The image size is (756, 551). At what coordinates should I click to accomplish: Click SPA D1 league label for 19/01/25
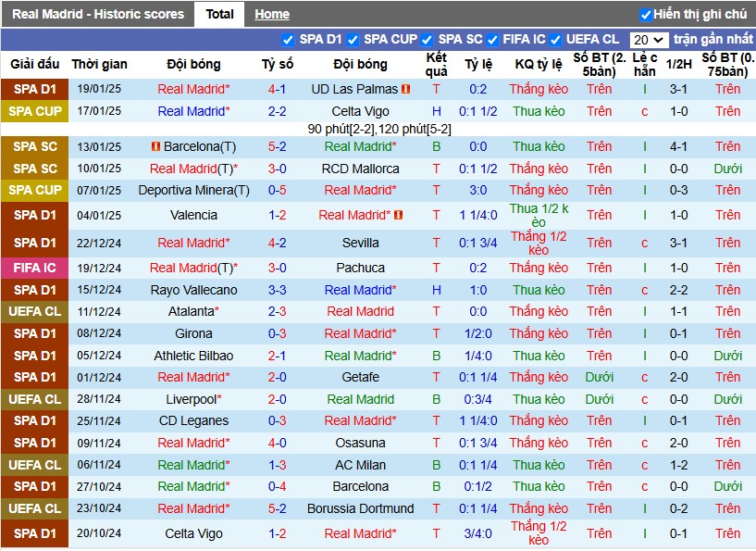[35, 89]
